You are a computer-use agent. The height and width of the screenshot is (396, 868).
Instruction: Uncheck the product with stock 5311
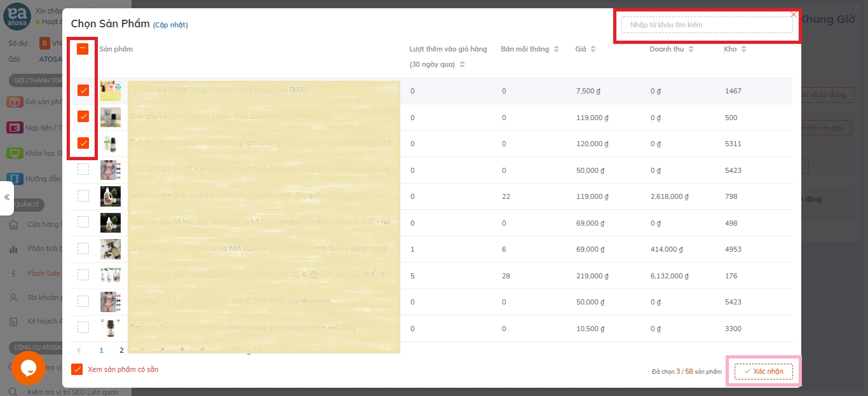point(83,143)
